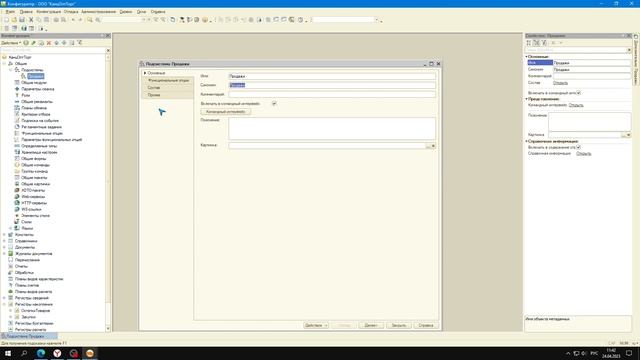This screenshot has height=360, width=640.
Task: Open the Сервис menu
Action: pyautogui.click(x=126, y=12)
